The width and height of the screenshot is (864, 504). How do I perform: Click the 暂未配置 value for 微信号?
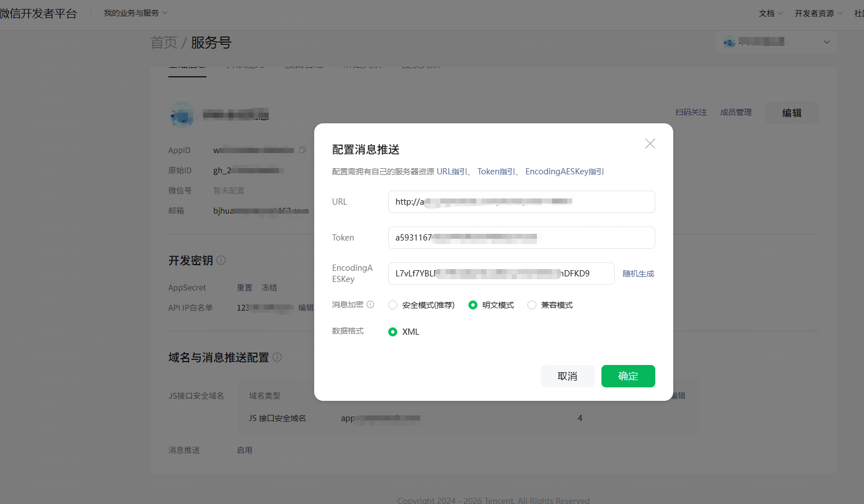pos(229,191)
